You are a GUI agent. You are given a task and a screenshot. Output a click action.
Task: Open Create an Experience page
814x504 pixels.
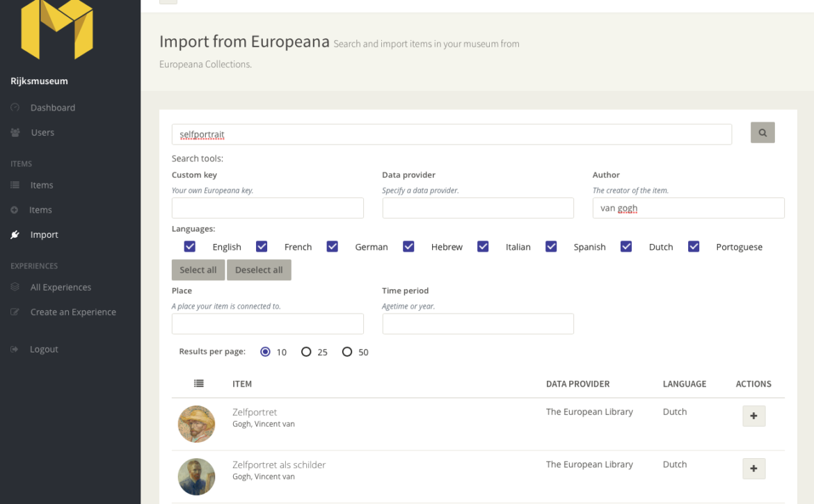click(73, 311)
